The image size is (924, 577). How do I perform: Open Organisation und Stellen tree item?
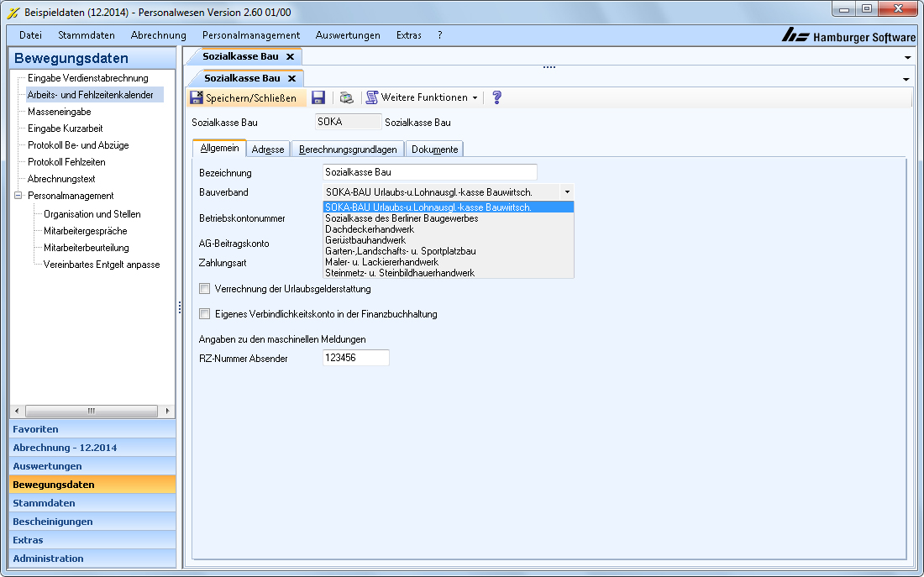coord(92,214)
